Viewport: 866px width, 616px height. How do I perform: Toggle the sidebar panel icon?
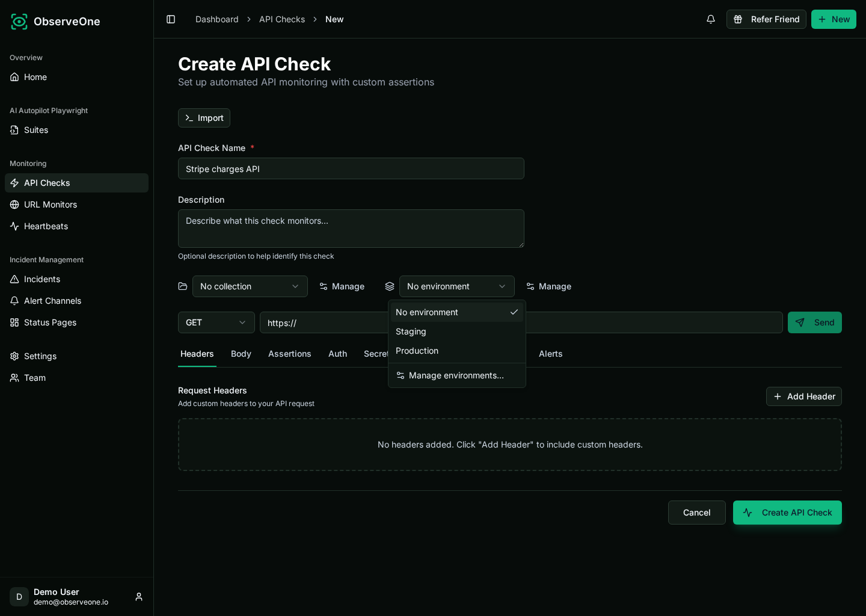coord(171,19)
